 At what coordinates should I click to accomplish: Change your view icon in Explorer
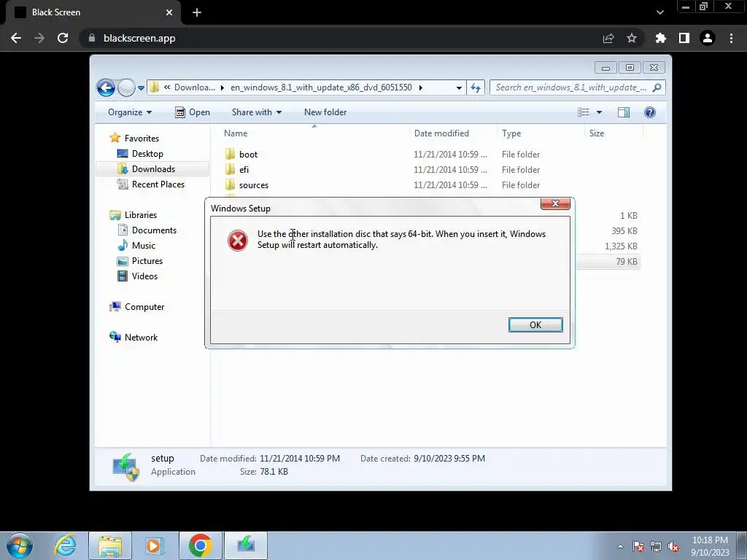point(583,112)
